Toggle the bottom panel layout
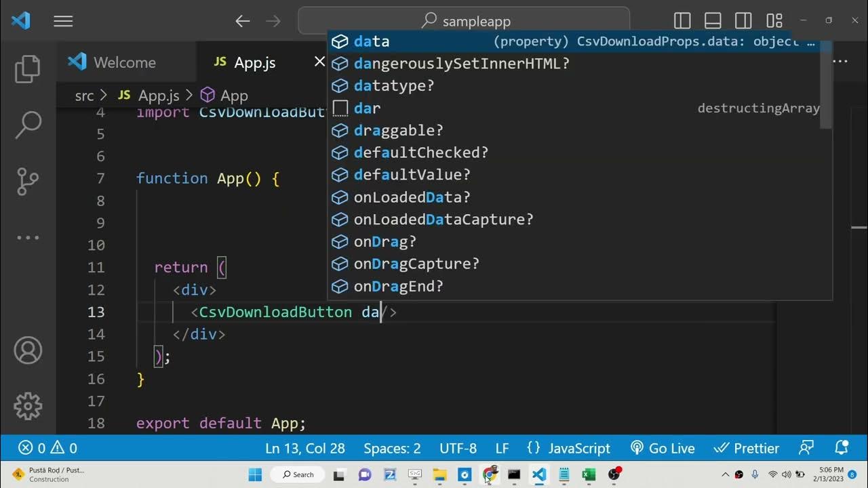This screenshot has height=488, width=868. pyautogui.click(x=713, y=21)
